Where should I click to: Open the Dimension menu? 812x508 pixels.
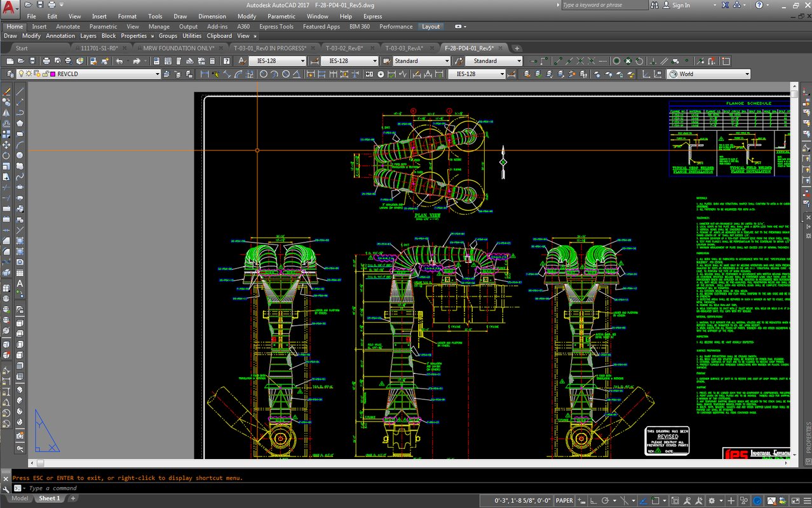coord(212,17)
